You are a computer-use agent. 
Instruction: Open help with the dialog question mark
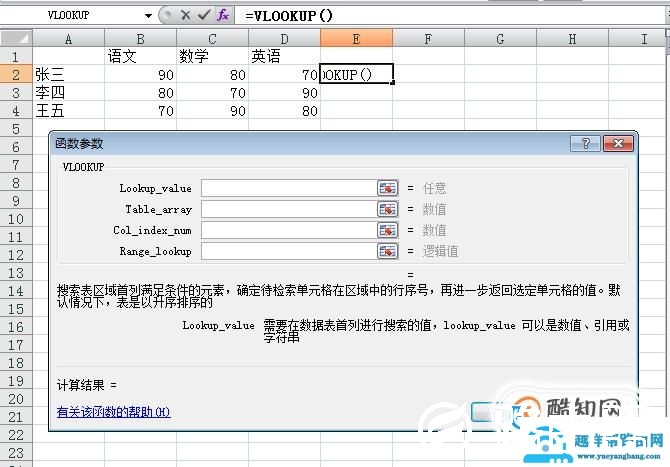585,144
